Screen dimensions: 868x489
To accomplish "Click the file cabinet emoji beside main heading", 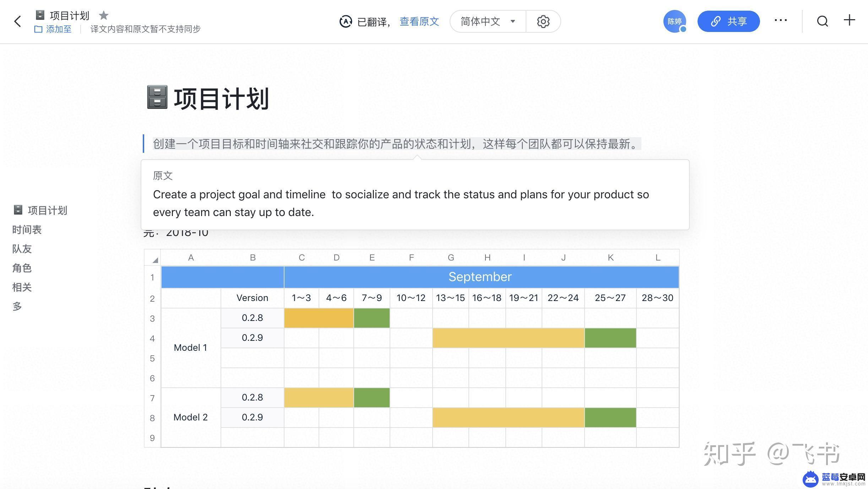I will tap(157, 97).
